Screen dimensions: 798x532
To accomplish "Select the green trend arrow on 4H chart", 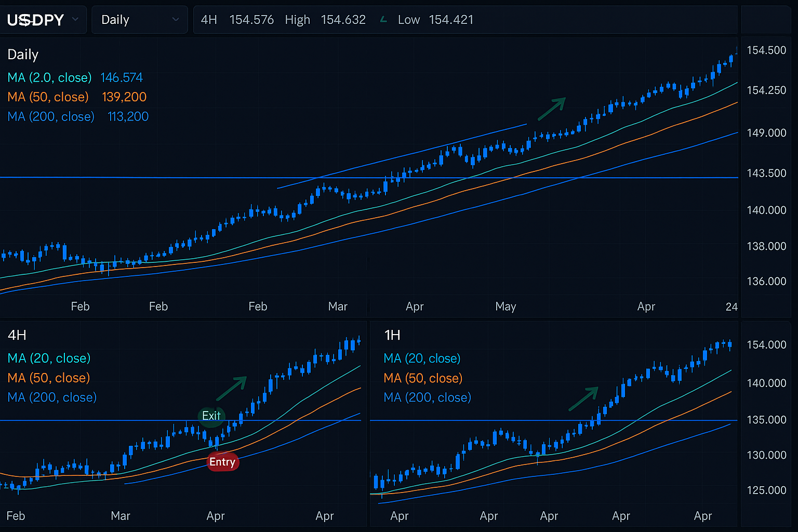I will [232, 388].
